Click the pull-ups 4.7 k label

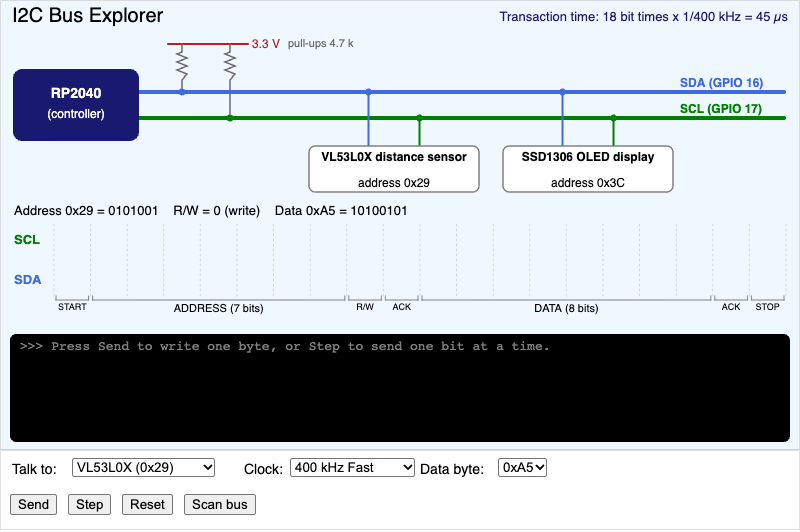tap(320, 43)
